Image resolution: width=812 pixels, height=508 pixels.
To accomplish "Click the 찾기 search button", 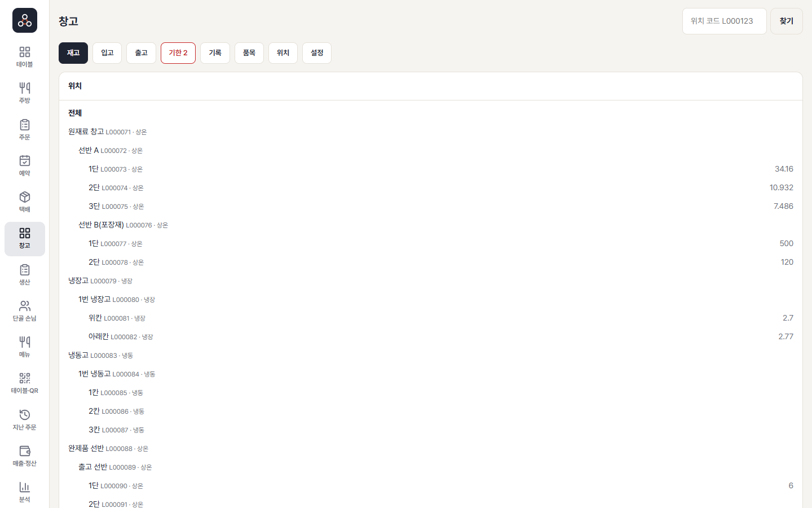I will tap(787, 21).
